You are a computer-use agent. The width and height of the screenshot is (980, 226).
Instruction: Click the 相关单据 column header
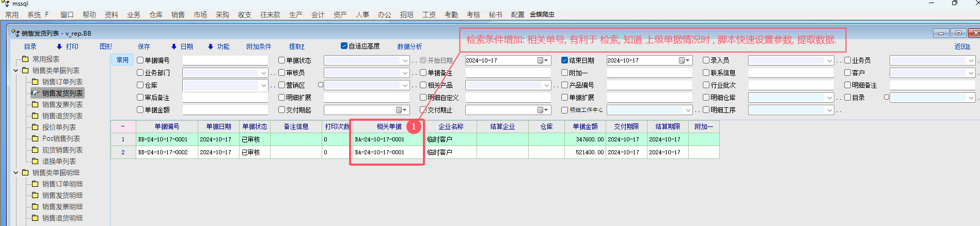tap(389, 126)
